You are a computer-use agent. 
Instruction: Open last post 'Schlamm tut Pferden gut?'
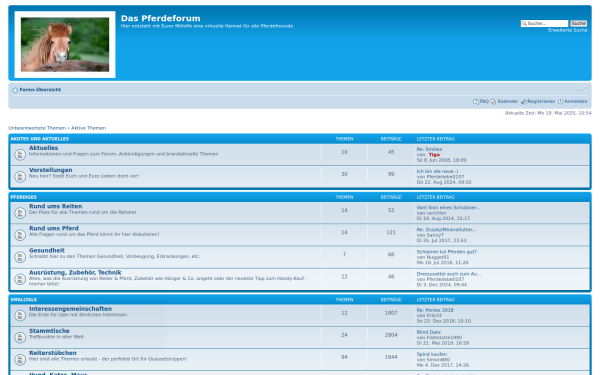447,252
